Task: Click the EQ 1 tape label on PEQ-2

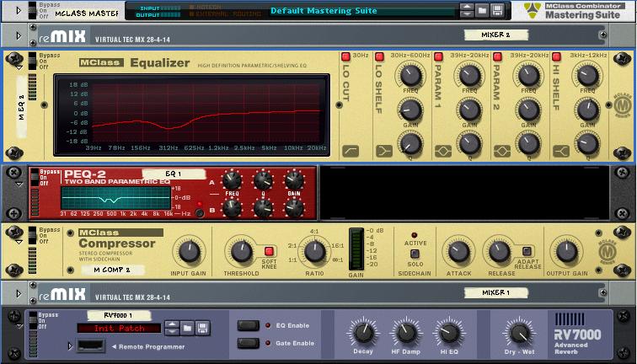Action: pos(174,174)
